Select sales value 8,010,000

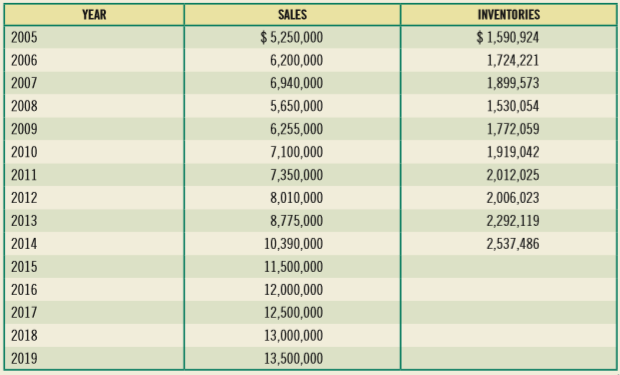point(297,198)
